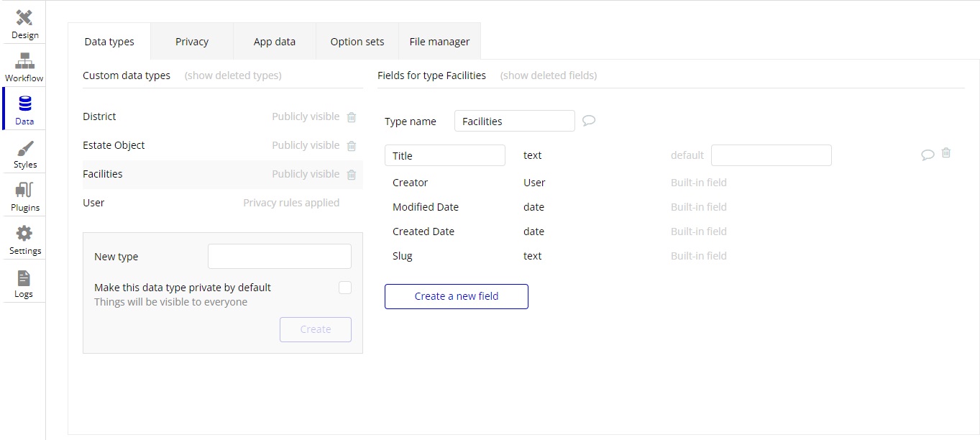Switch to the Privacy tab
Viewport: 980px width, 440px height.
pyautogui.click(x=192, y=42)
